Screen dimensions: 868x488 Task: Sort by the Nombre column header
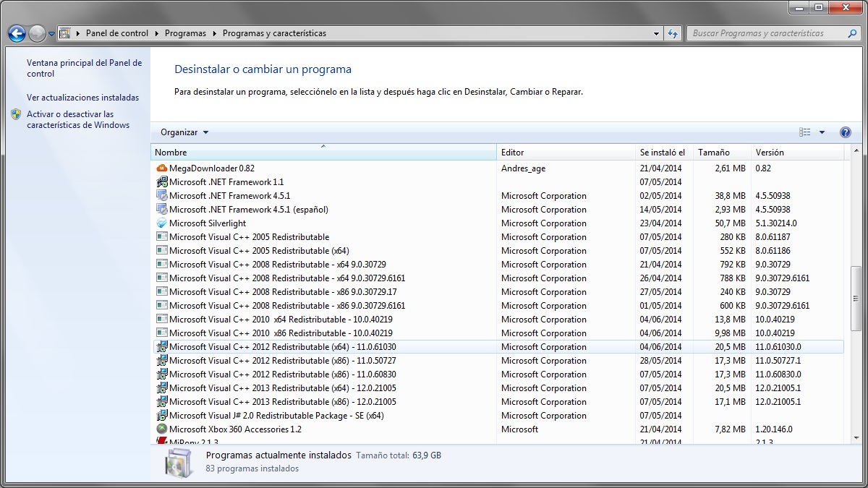(x=323, y=153)
